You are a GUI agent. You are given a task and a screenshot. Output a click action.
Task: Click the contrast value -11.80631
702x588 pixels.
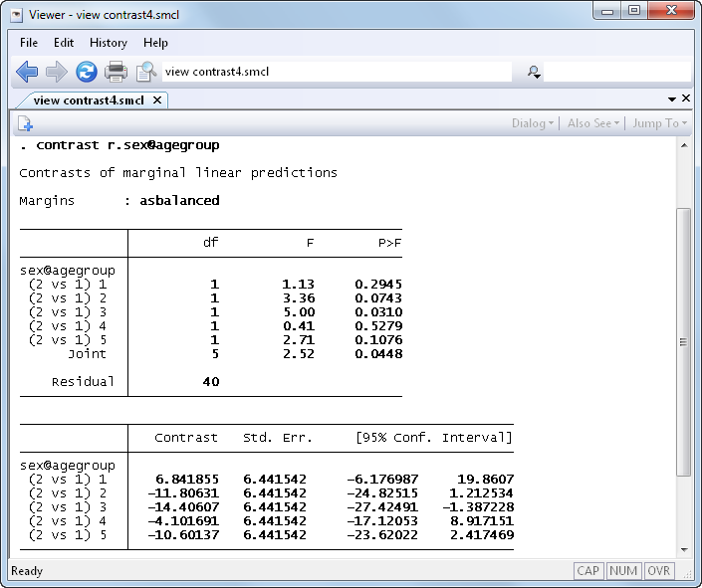tap(183, 493)
